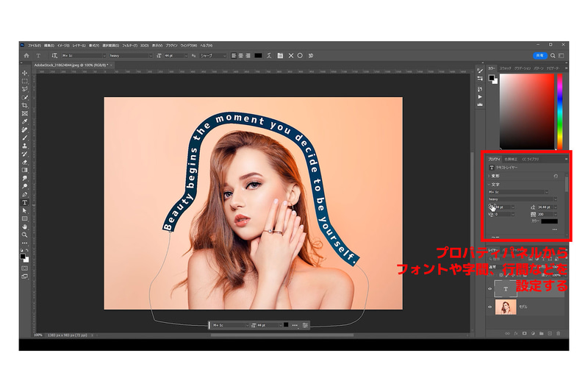Select the モデル layer thumbnail
The image size is (588, 392).
[506, 307]
